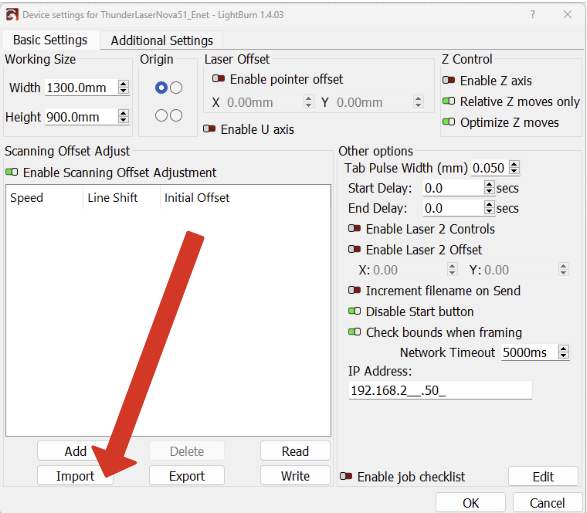587x513 pixels.
Task: Toggle Enable pointer offset switch
Action: click(218, 79)
